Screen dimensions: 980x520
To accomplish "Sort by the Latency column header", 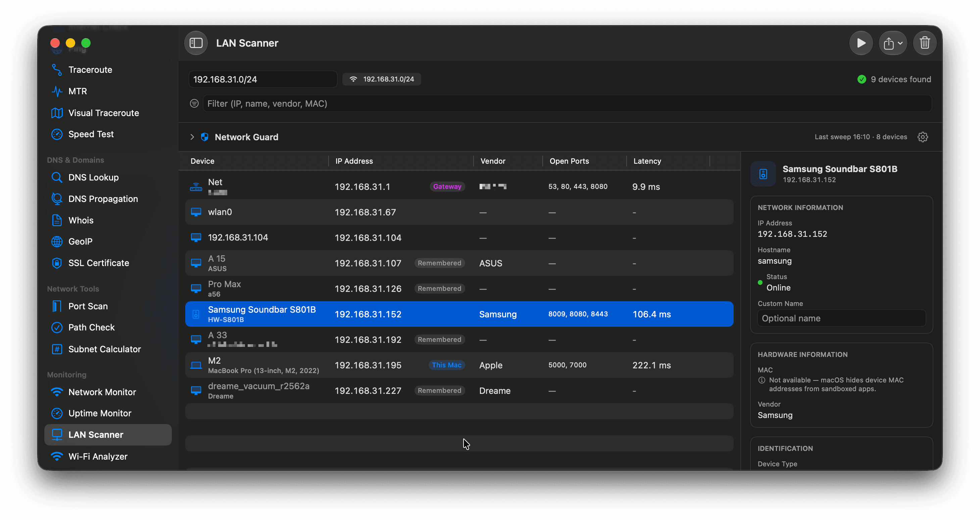I will [x=647, y=161].
